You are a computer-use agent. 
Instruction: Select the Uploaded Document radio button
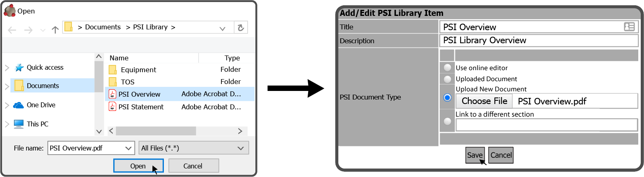click(x=447, y=79)
